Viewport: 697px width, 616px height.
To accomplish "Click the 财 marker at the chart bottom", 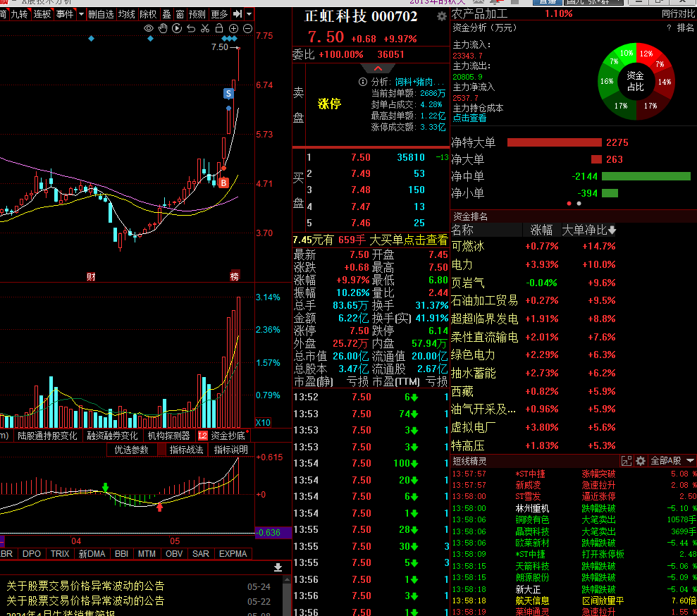I will point(91,276).
